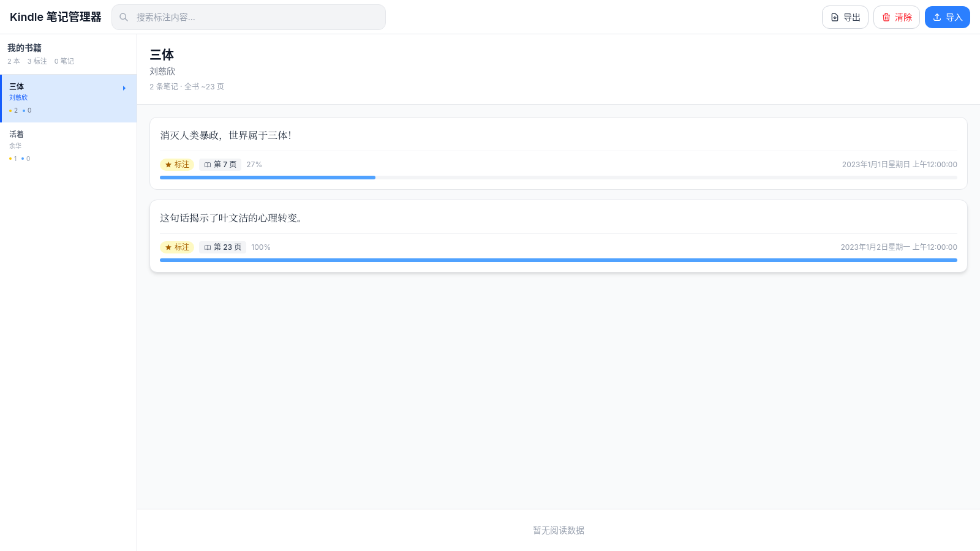
Task: Click the 2 本 count in sidebar
Action: coord(13,61)
